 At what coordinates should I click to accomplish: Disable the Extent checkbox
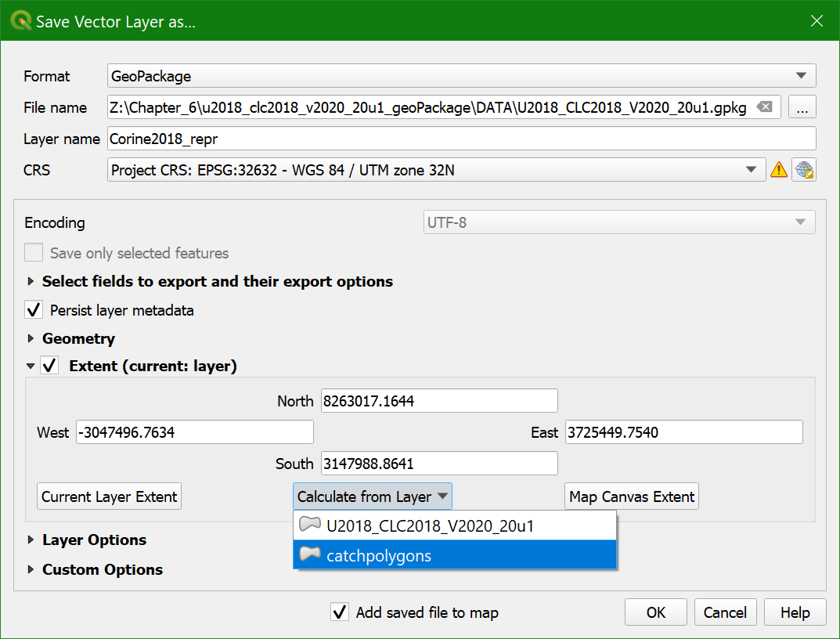[x=50, y=366]
